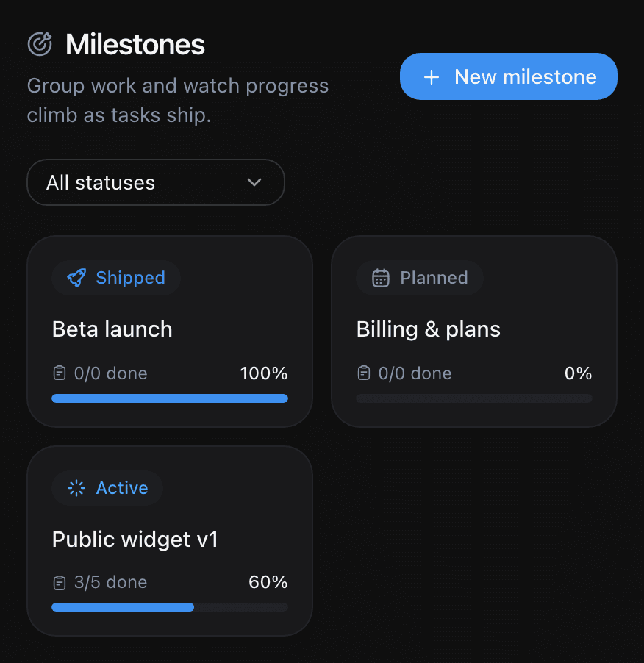Viewport: 644px width, 663px height.
Task: Click the empty Billing & plans progress bar
Action: (x=474, y=398)
